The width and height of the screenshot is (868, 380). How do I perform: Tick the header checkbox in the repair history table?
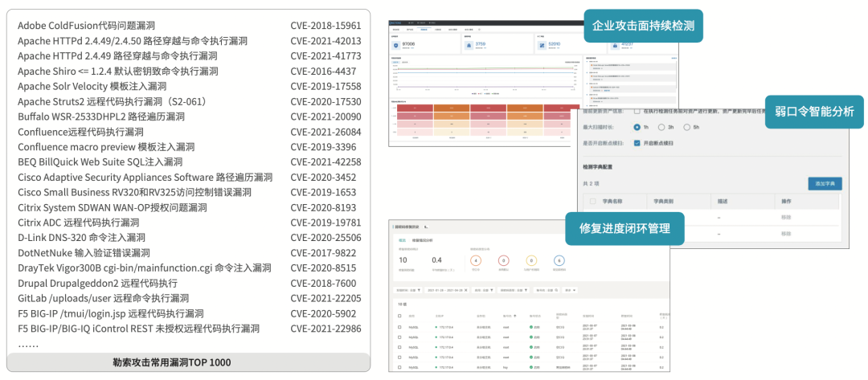point(399,316)
